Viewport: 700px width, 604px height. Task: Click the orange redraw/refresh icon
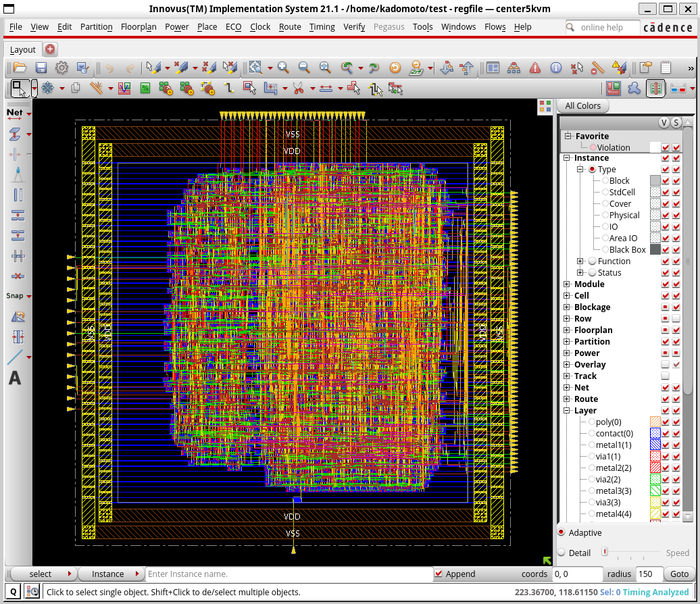click(395, 68)
